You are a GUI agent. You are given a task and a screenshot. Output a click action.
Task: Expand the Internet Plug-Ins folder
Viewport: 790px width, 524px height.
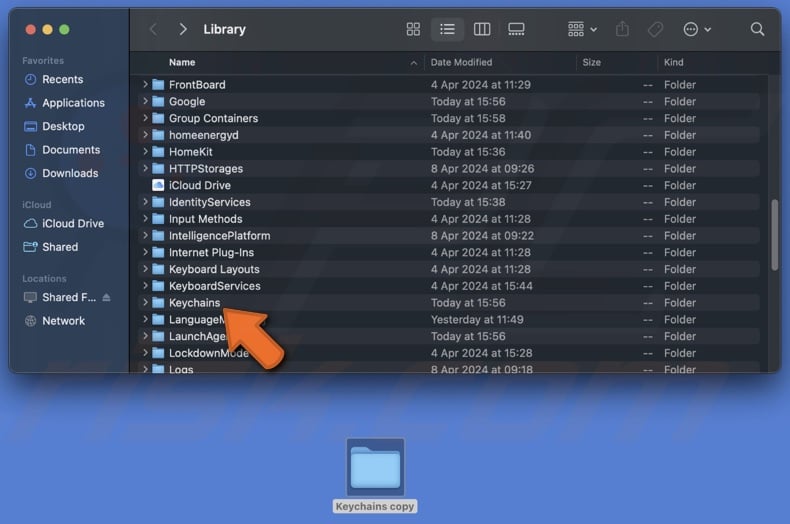pyautogui.click(x=145, y=252)
